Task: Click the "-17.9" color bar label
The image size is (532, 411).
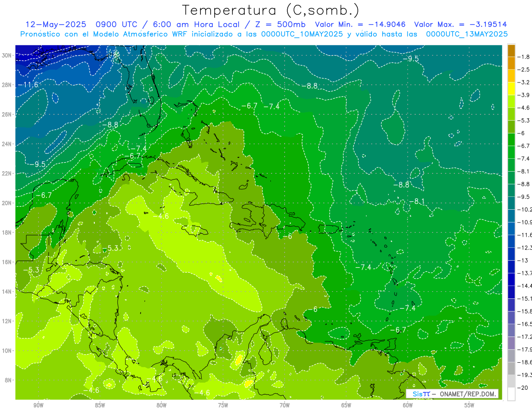Action: 525,349
